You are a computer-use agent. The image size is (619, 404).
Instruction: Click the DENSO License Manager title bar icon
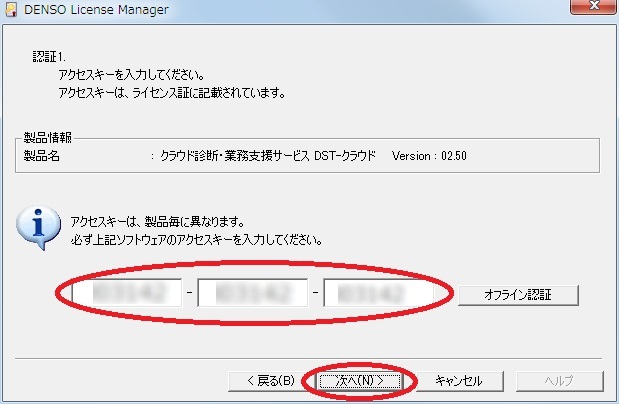coord(11,9)
